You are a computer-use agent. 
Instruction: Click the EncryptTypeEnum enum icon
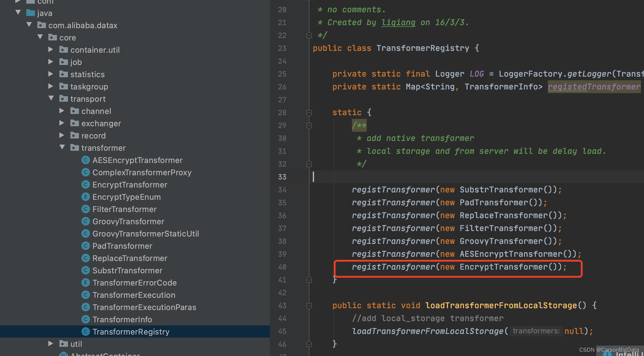point(86,197)
